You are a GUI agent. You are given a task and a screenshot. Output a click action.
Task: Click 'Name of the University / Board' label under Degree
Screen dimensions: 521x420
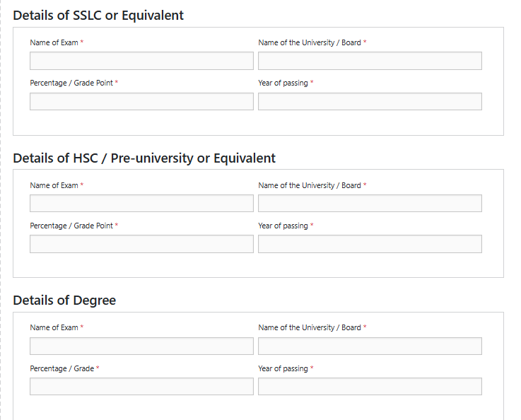click(x=310, y=327)
